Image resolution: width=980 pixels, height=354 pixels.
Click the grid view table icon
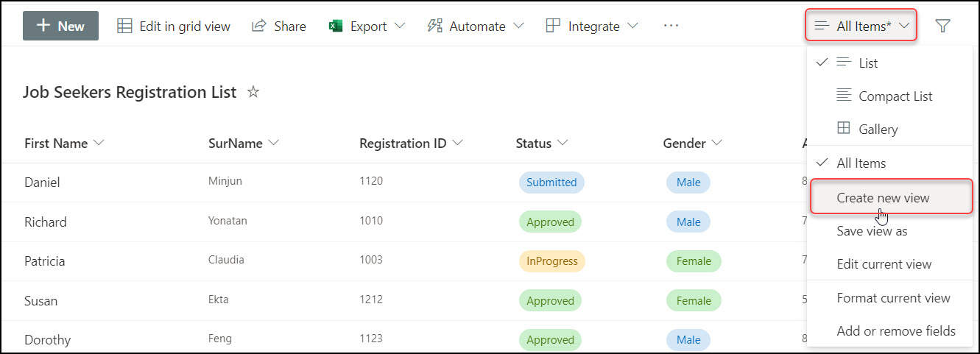point(124,26)
